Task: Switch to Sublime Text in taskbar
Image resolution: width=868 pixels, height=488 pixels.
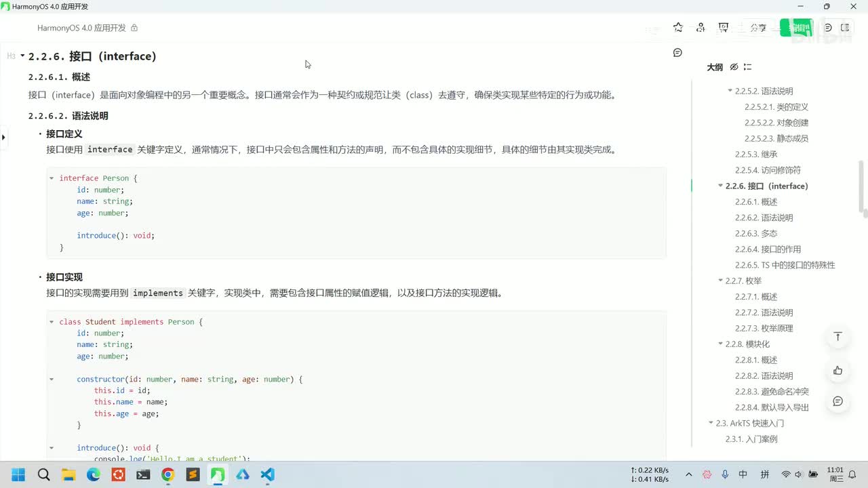Action: point(193,474)
